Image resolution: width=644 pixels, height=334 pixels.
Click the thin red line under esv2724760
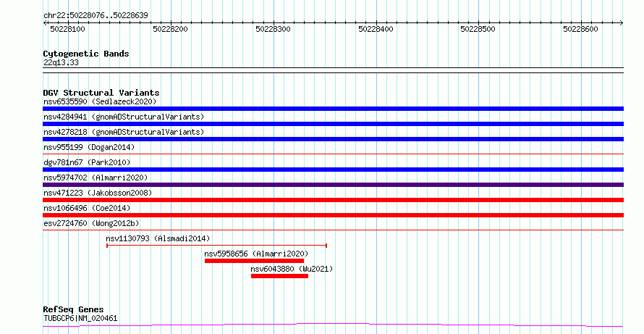coord(333,230)
